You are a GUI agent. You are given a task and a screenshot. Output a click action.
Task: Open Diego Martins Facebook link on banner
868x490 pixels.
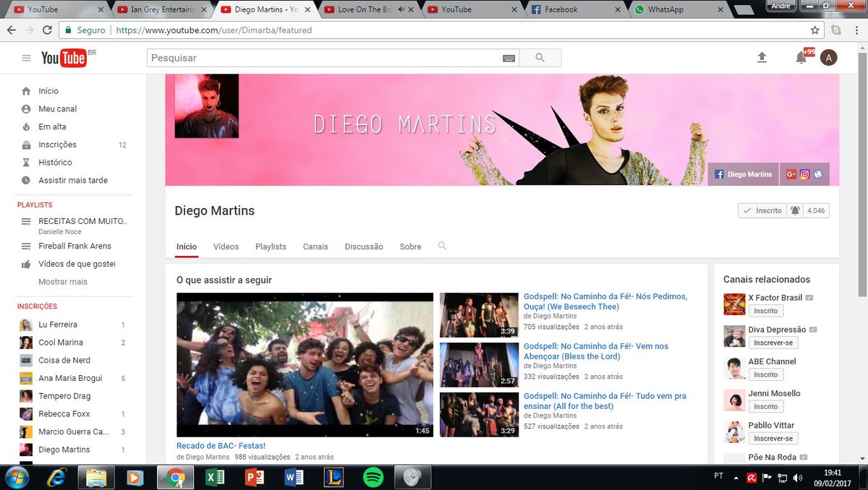coord(743,174)
